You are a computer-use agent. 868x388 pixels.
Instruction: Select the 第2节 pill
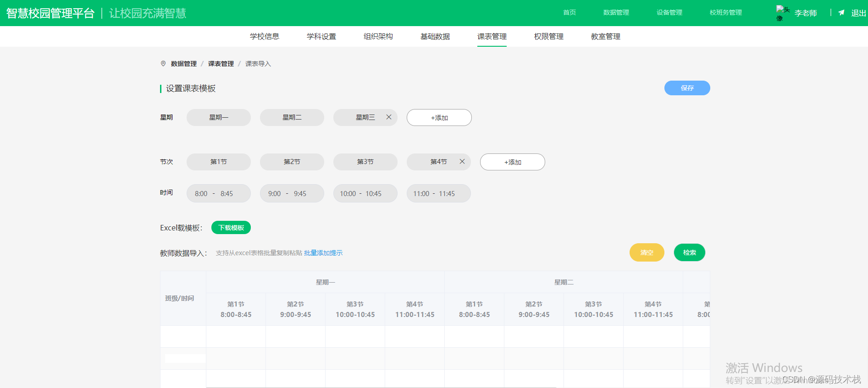point(292,162)
